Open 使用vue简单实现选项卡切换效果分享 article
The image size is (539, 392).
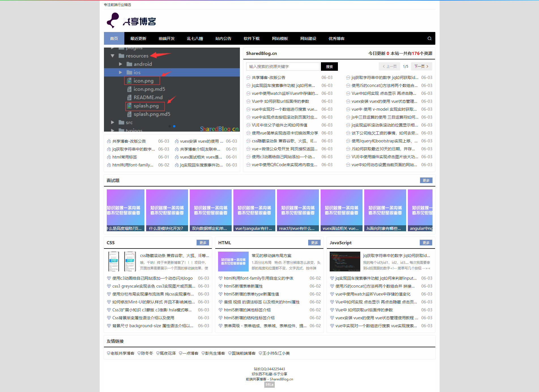285,133
